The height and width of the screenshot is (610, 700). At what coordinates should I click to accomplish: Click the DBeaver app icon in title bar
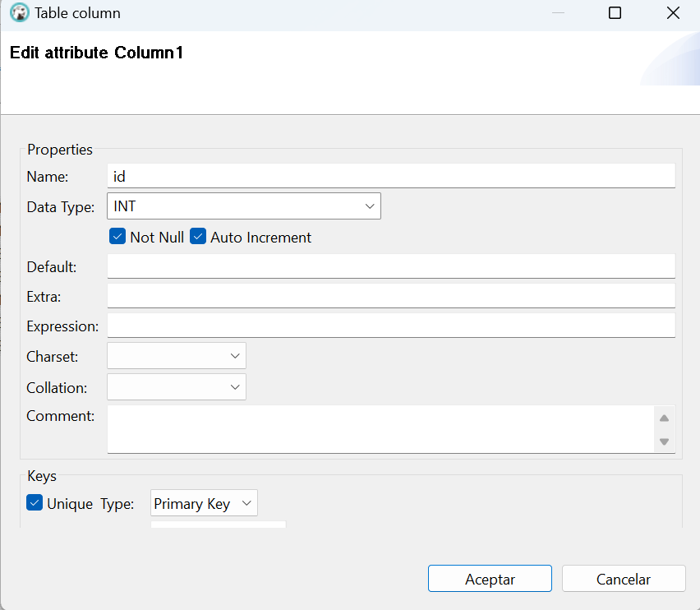[19, 12]
